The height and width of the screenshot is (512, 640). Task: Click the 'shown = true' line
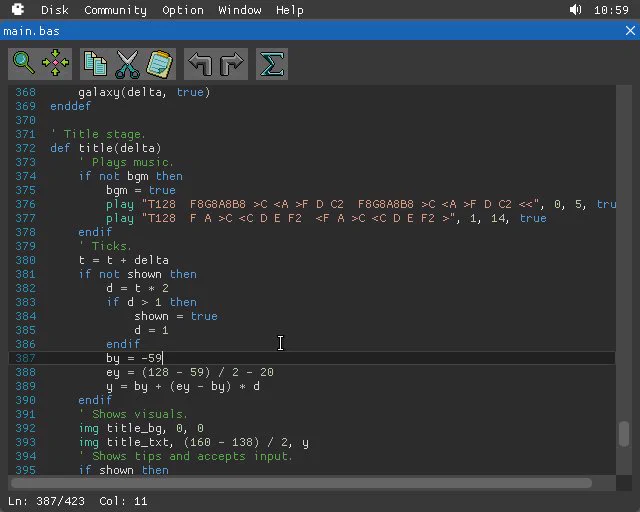pyautogui.click(x=176, y=316)
